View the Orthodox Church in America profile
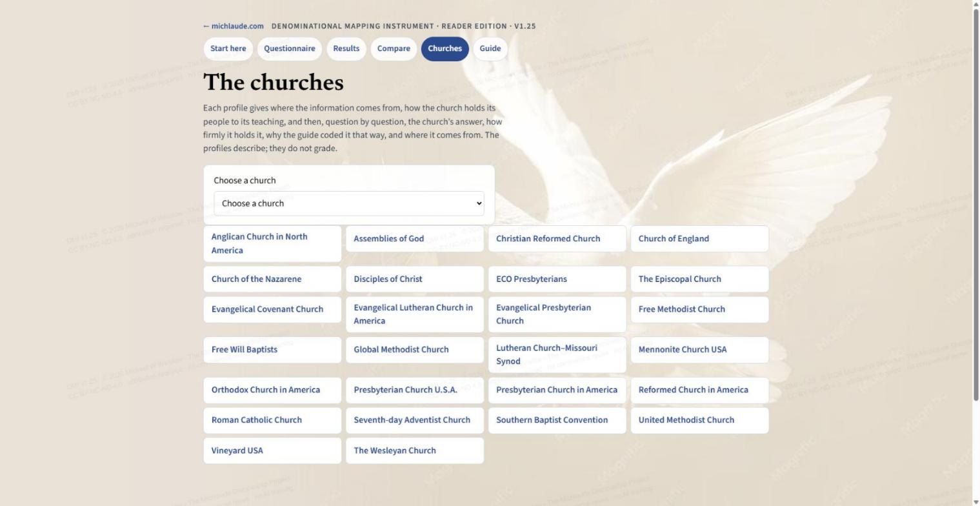The image size is (980, 506). (x=272, y=390)
